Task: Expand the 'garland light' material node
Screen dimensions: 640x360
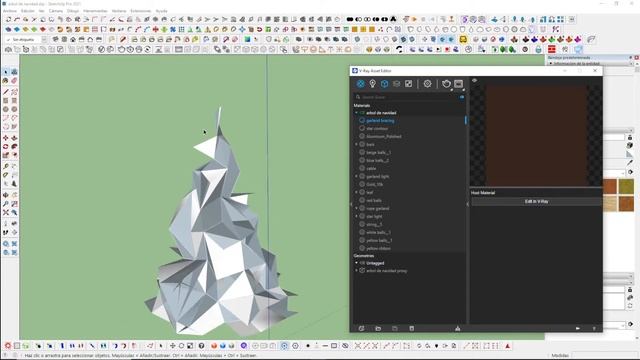Action: tap(356, 176)
